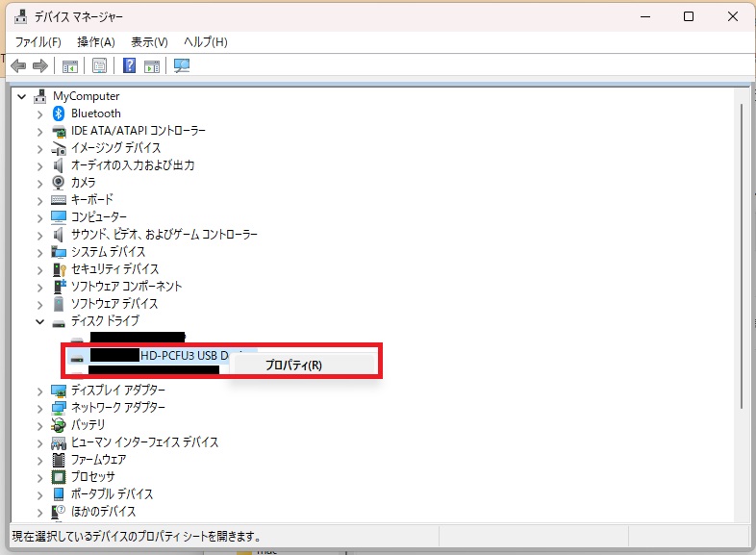
Task: Click the Back arrow toolbar icon
Action: click(x=18, y=66)
